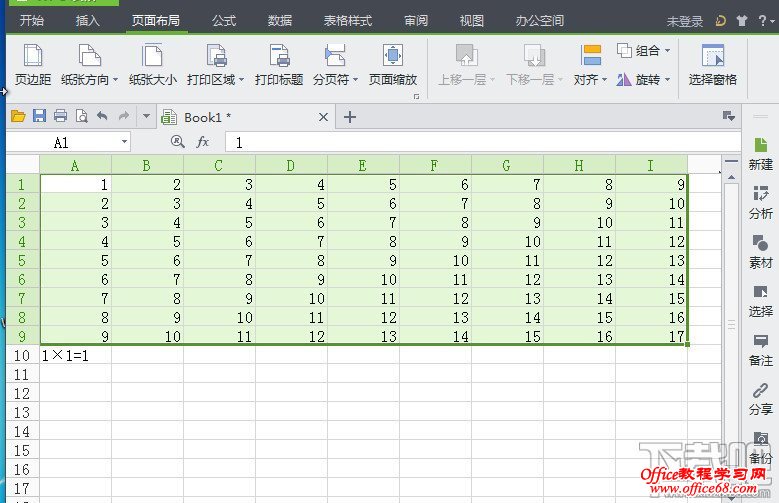779x503 pixels.
Task: Click 备注 in the right sidebar
Action: click(761, 350)
